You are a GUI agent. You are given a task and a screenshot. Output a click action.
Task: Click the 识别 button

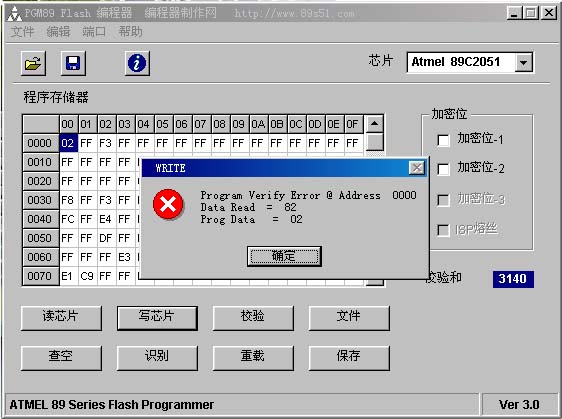[x=157, y=357]
